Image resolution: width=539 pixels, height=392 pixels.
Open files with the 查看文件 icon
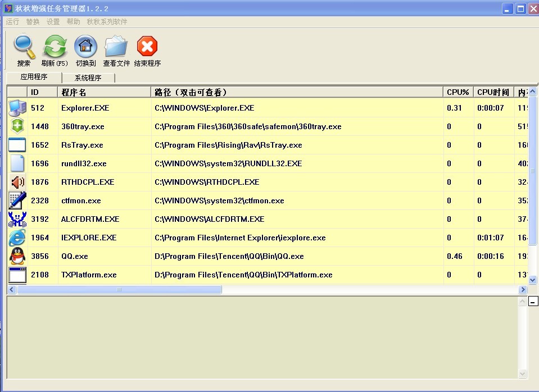pyautogui.click(x=115, y=46)
